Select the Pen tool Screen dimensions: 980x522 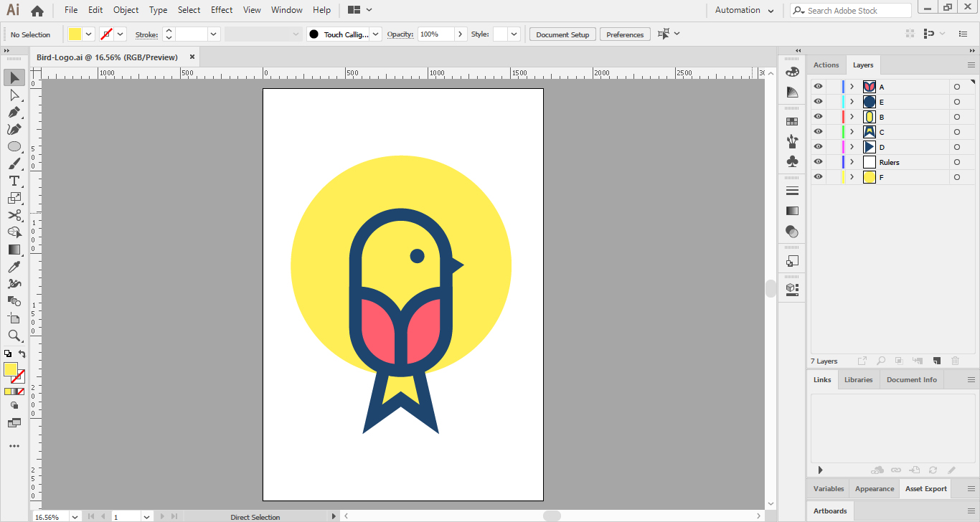coord(14,112)
